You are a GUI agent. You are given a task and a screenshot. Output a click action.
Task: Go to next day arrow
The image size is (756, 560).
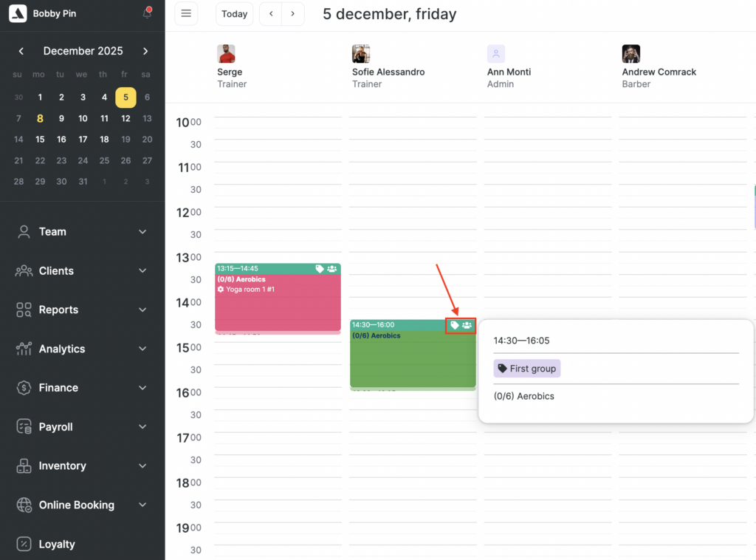coord(293,13)
